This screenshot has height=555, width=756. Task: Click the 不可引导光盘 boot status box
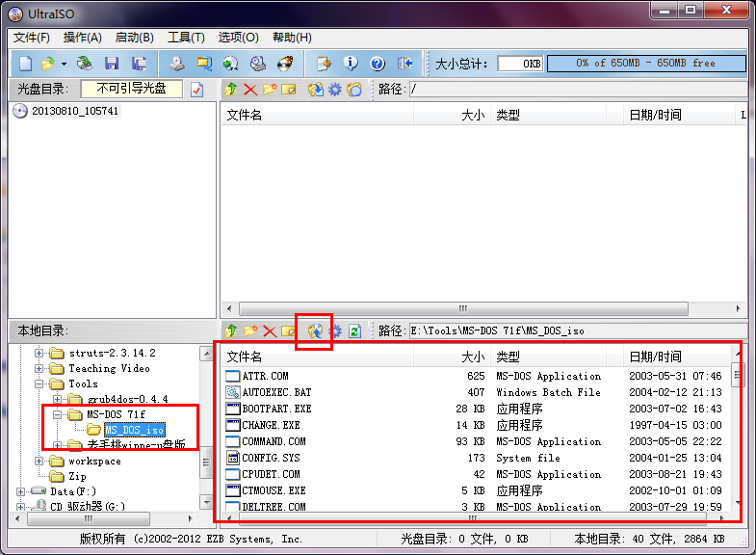(x=132, y=89)
